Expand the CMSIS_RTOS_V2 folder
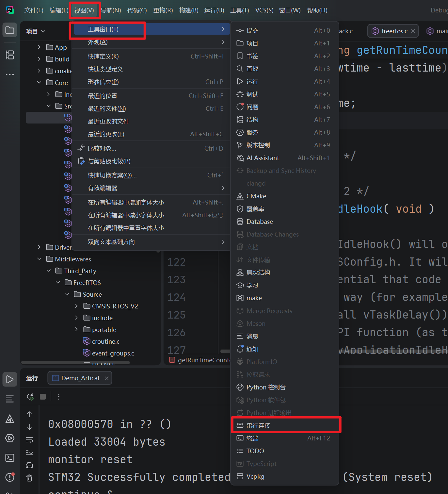This screenshot has height=494, width=448. 76,306
